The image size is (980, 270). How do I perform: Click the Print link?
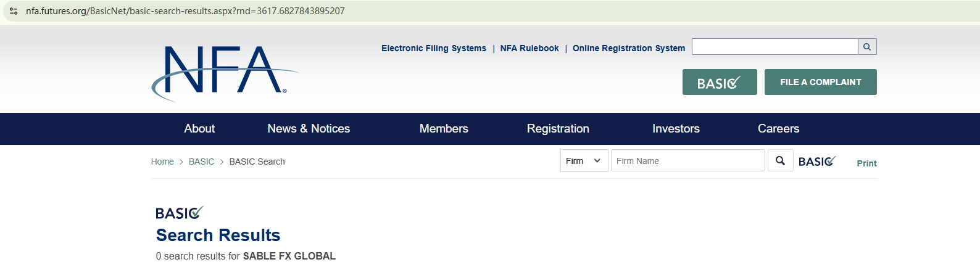(x=866, y=163)
